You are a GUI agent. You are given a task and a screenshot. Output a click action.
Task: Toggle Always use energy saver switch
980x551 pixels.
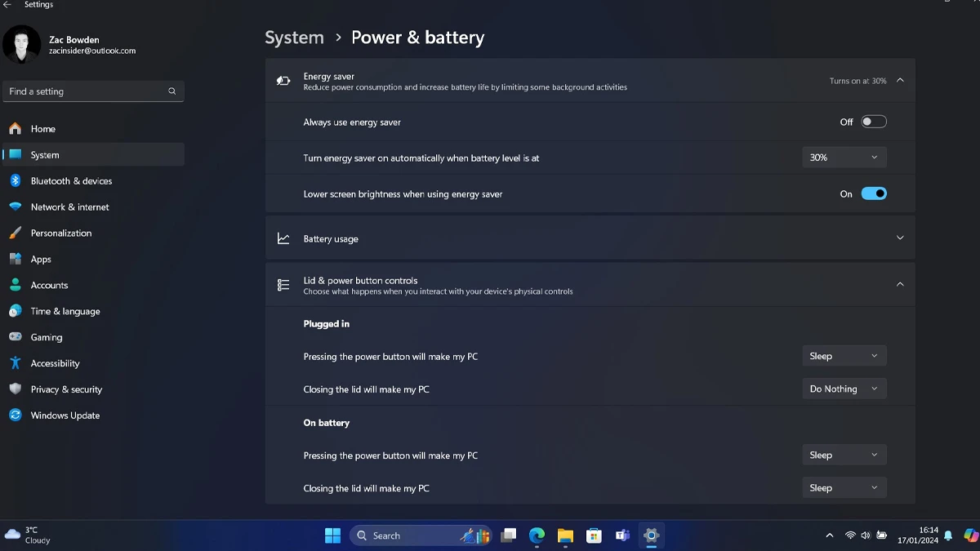point(874,122)
